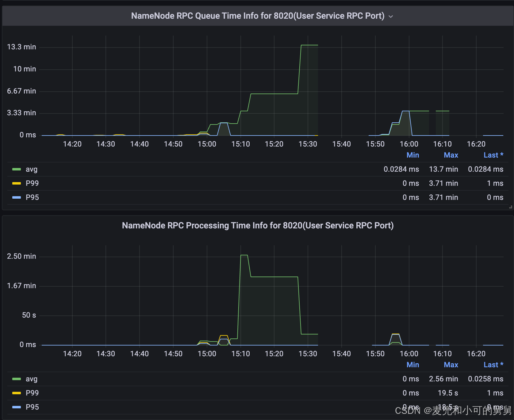Sort Processing Time legend by Min column
This screenshot has height=420, width=514.
pos(413,365)
